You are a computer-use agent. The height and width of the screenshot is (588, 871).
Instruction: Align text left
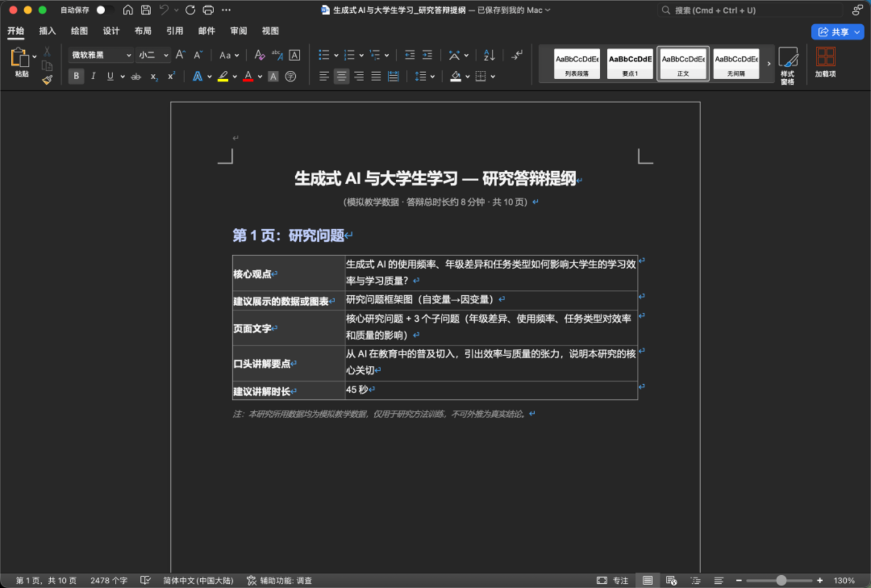tap(324, 76)
